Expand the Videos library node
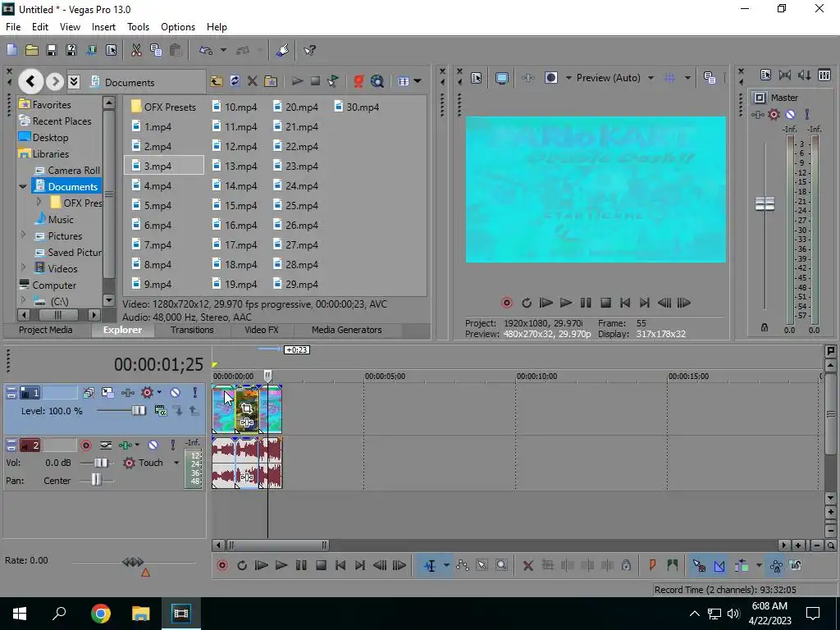 [23, 267]
